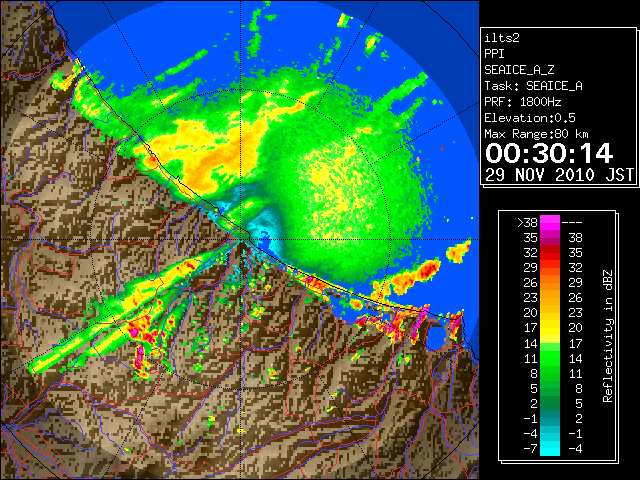
Task: Click the cyan -7 dBZ color swatch
Action: pos(550,449)
